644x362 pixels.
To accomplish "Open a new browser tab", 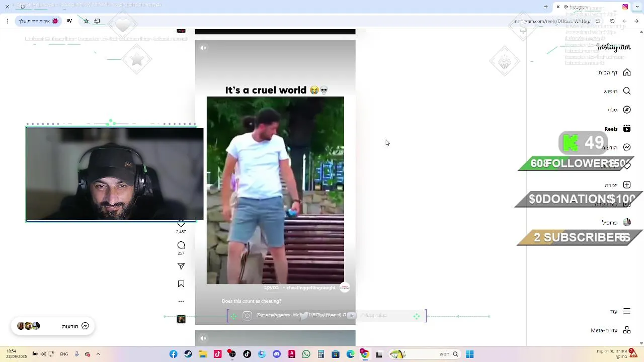I will 546,7.
